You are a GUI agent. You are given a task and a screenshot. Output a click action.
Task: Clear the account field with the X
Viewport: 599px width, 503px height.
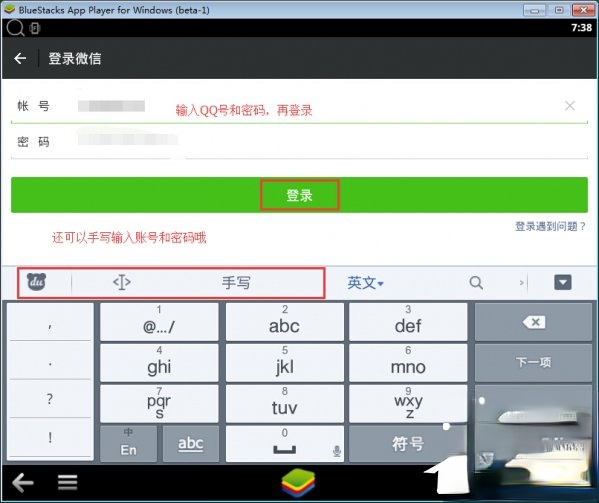[x=570, y=106]
